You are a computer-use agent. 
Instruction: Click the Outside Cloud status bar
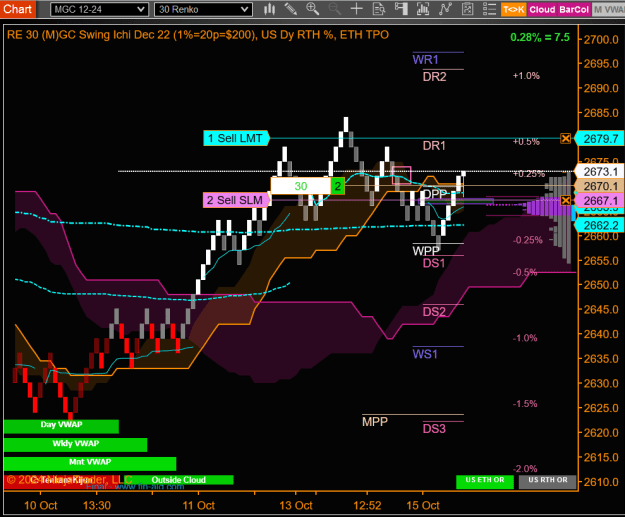pyautogui.click(x=179, y=480)
